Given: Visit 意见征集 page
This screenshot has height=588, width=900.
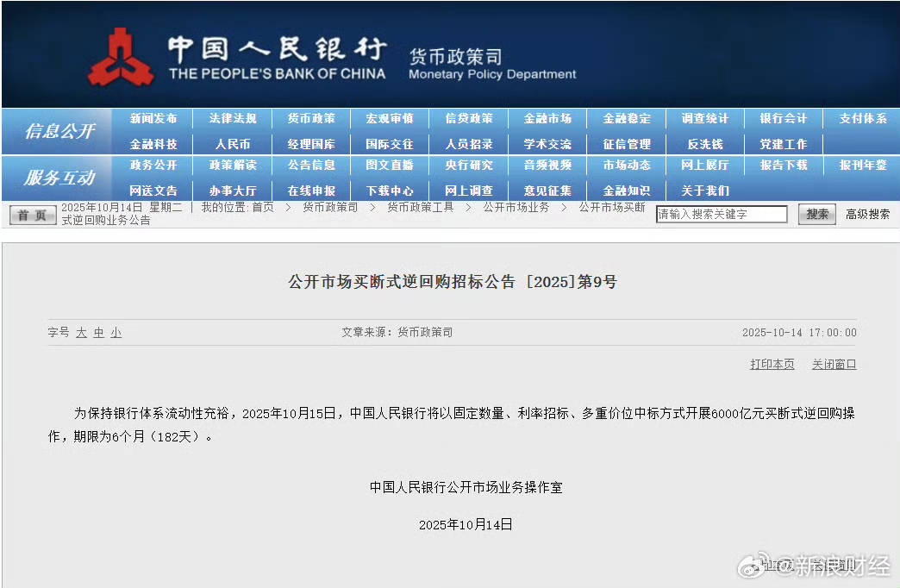Looking at the screenshot, I should pos(547,191).
